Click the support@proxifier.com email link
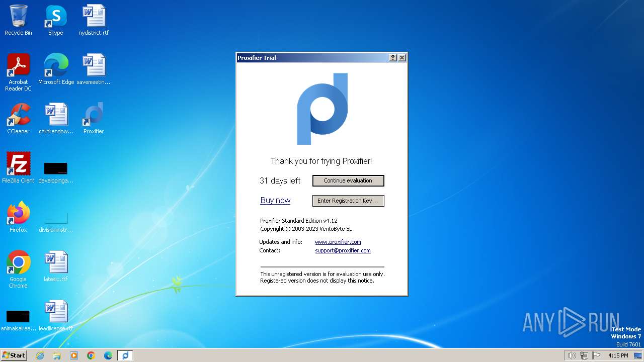 point(343,250)
